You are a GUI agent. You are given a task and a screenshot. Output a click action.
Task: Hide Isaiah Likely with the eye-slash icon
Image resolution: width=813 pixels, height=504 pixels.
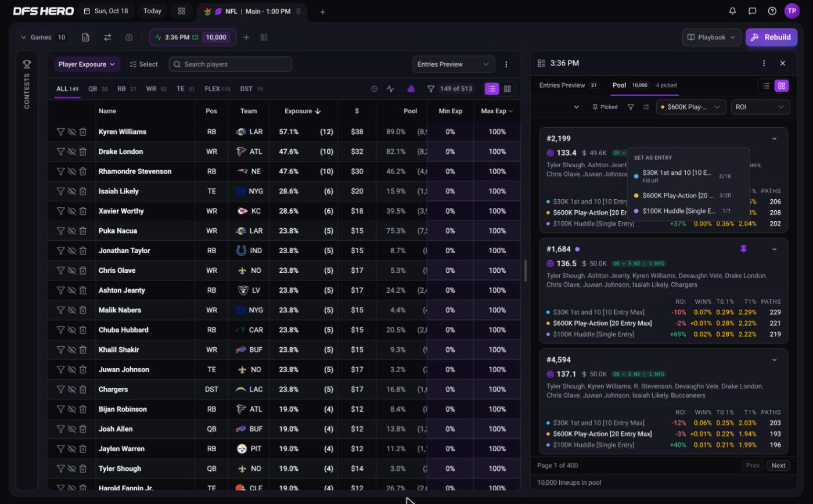coord(71,191)
